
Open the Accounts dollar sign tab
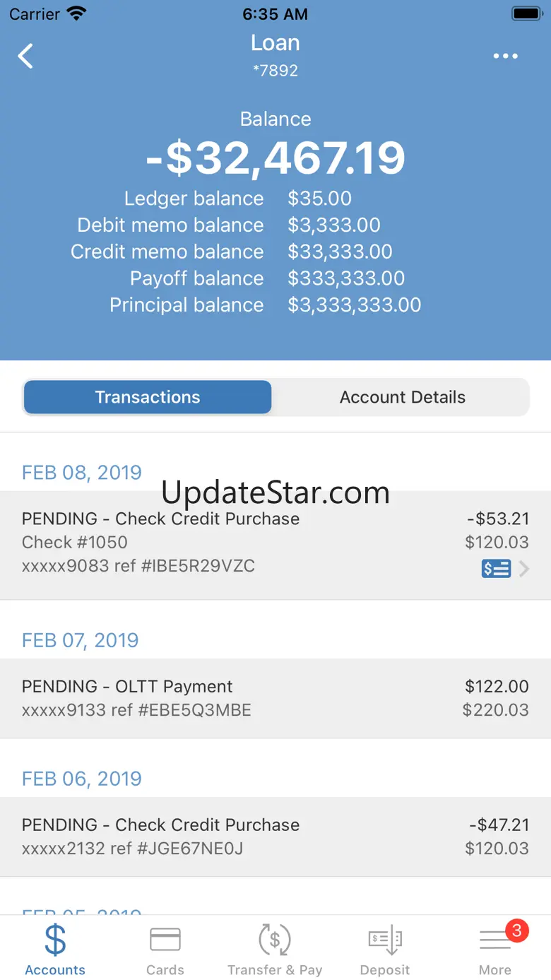[x=55, y=941]
